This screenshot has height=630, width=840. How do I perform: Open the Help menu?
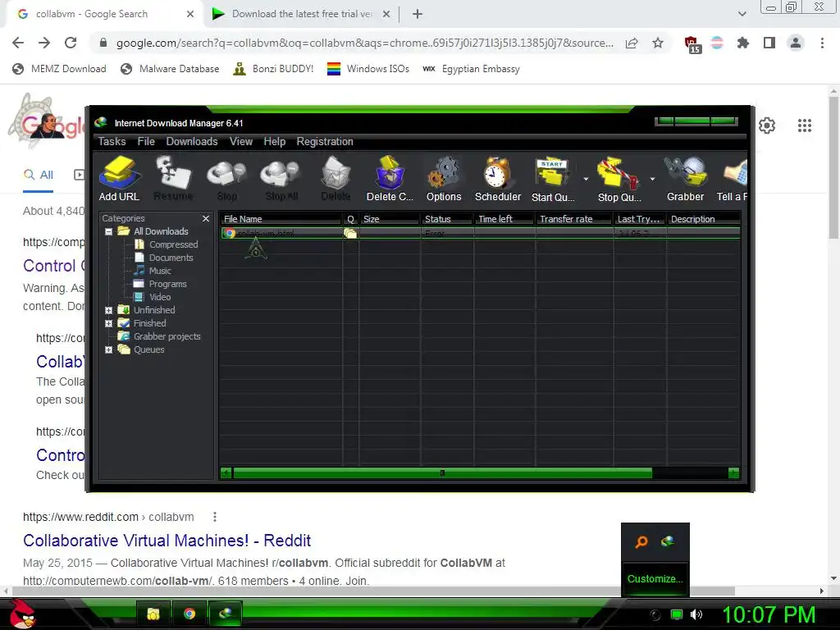[x=274, y=141]
